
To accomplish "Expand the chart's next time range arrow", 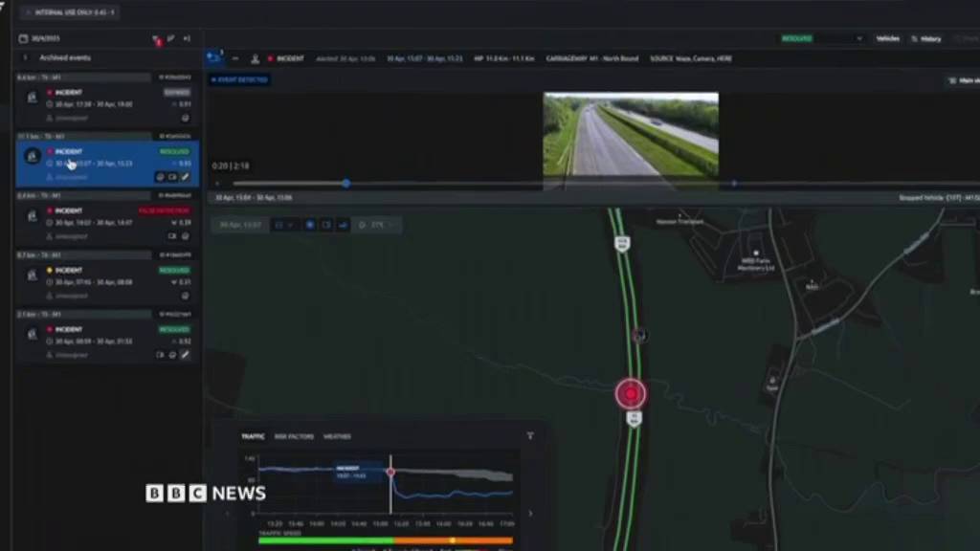I will (530, 513).
